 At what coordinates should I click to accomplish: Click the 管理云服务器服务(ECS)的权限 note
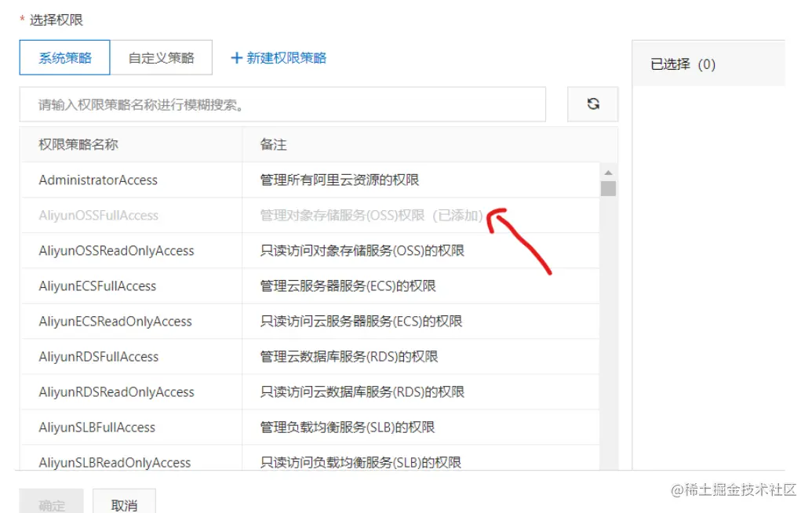(x=348, y=286)
